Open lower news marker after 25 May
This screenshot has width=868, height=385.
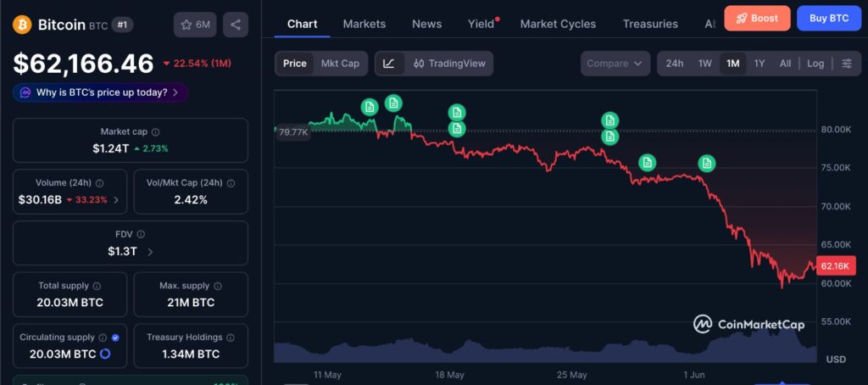[609, 137]
